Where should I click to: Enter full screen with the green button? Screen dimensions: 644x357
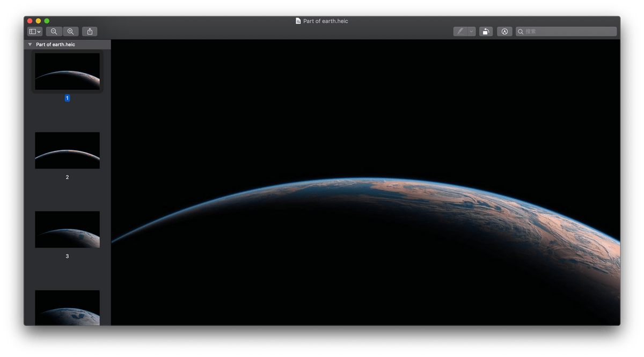coord(47,21)
